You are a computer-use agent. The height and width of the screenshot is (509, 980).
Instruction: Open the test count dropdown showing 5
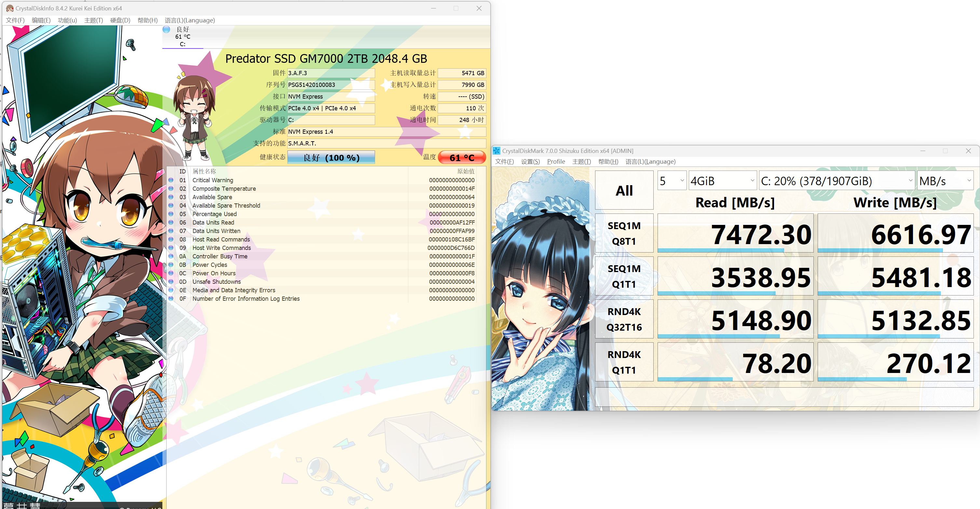672,181
